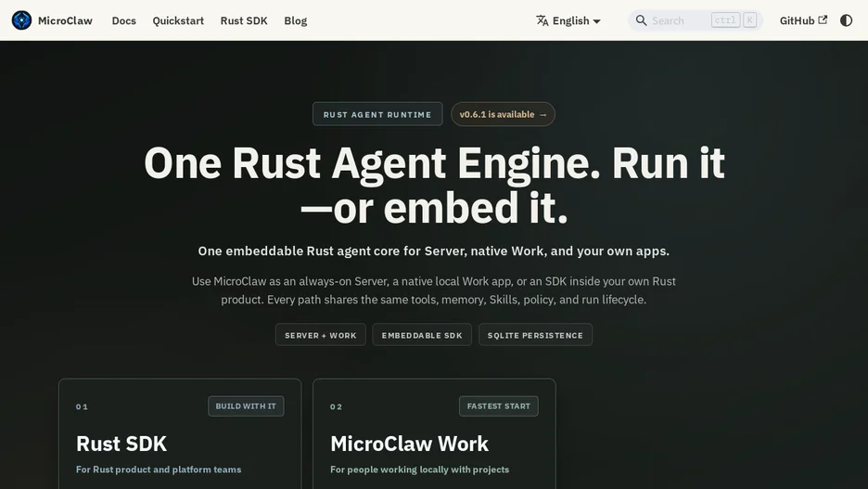Go to Rust SDK navigation link
The image size is (868, 489).
click(x=244, y=20)
